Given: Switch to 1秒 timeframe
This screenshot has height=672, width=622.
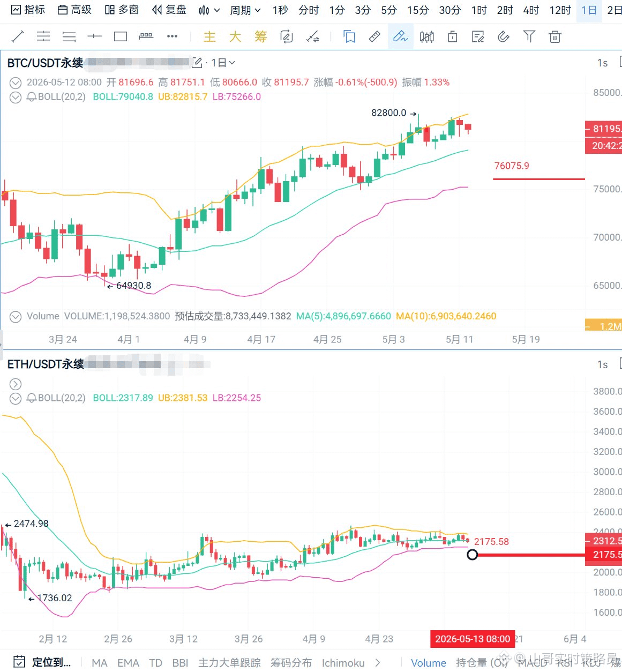Looking at the screenshot, I should click(280, 10).
